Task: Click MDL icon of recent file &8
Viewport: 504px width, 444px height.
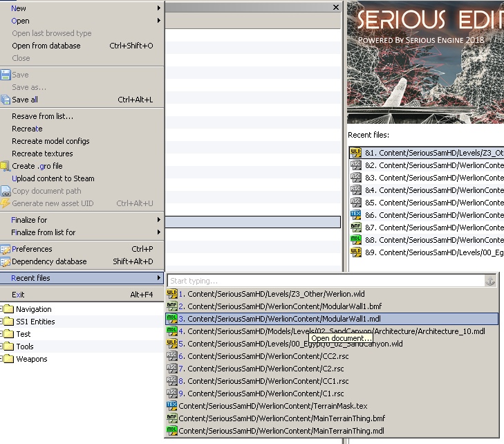Action: tap(355, 240)
